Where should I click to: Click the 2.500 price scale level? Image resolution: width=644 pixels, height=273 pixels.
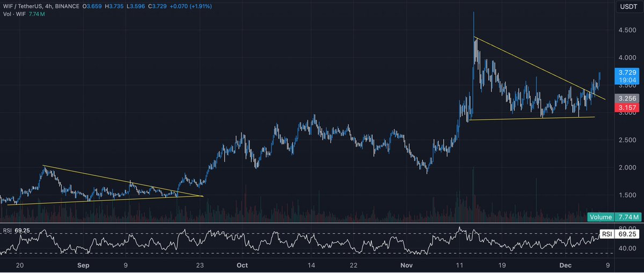pyautogui.click(x=627, y=140)
